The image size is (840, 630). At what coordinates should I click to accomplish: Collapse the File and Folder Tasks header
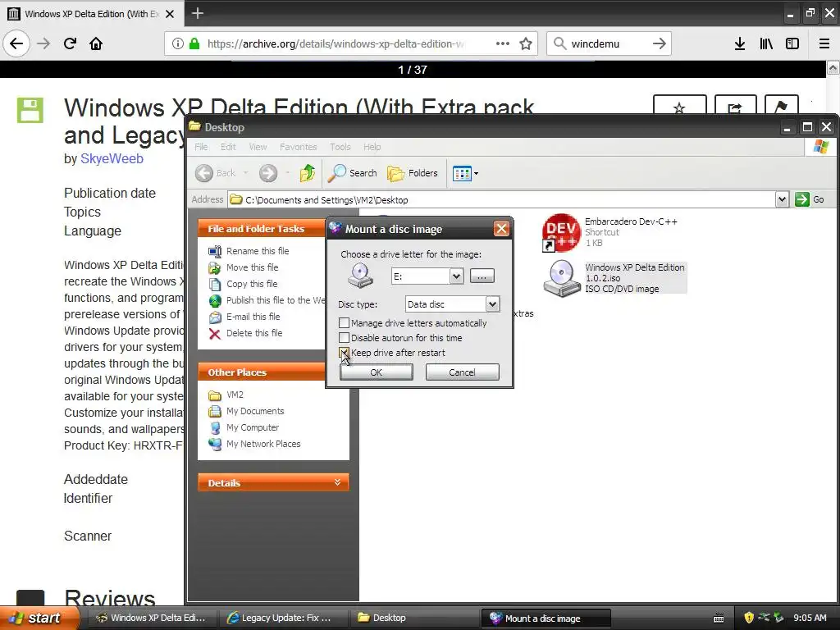tap(262, 229)
